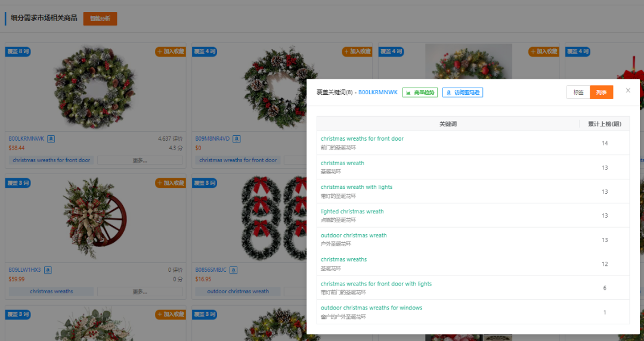Screen dimensions: 644x341
Task: Click 'outdoor christmas wreath' tag under B0856SMBJC
Action: click(x=238, y=292)
